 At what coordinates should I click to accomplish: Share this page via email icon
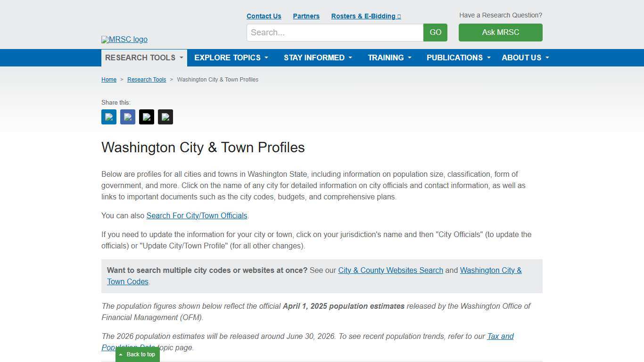(165, 117)
